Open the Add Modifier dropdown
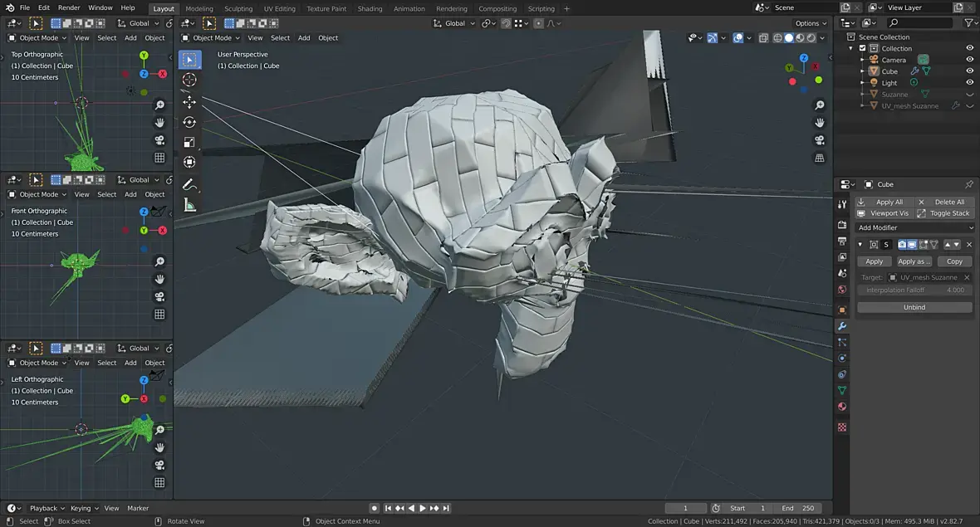980x527 pixels. tap(914, 227)
